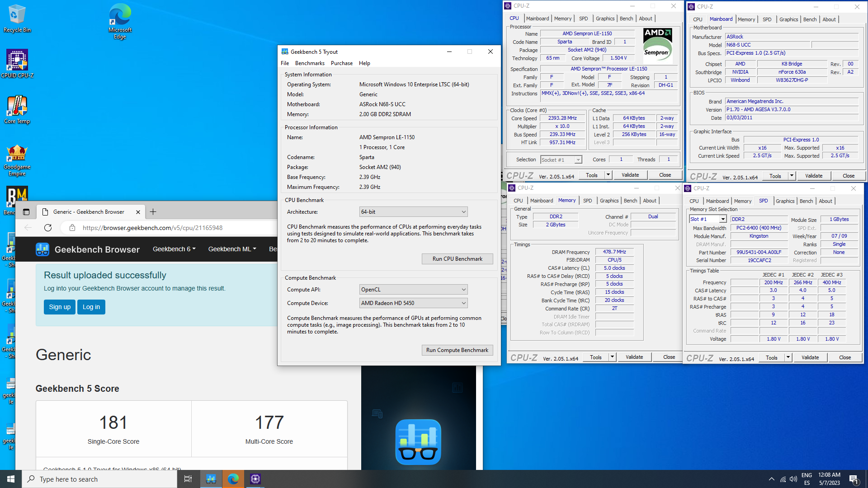Expand Geekbench 6 menu on the website
868x488 pixels.
click(174, 249)
